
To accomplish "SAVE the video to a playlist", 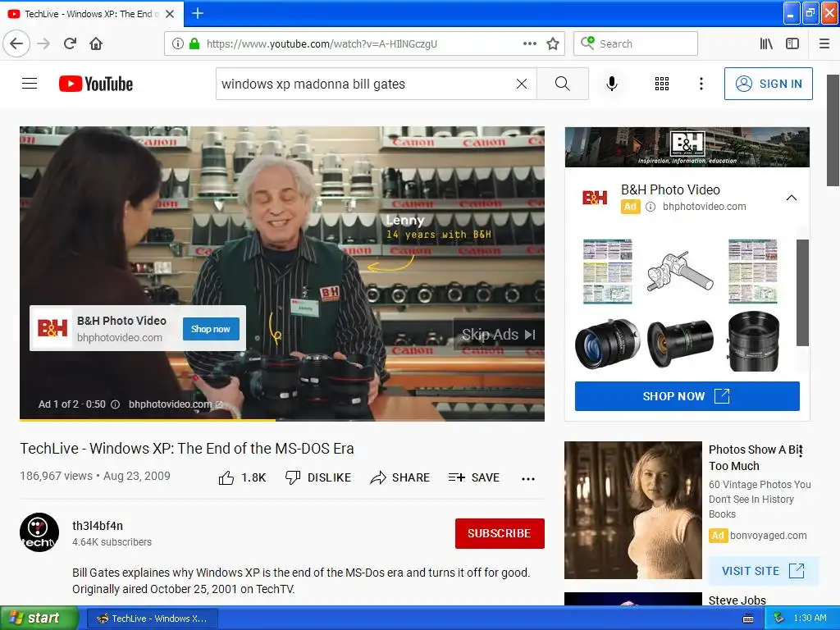I will [473, 477].
